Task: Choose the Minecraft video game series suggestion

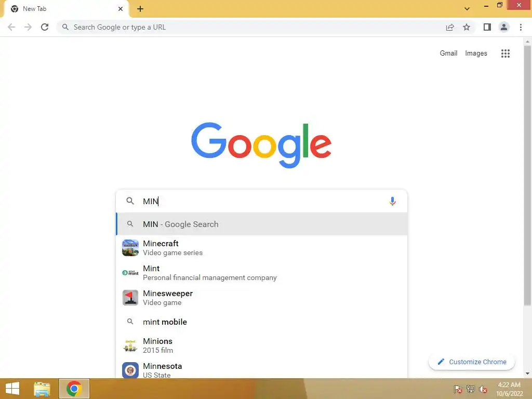Action: (x=262, y=248)
